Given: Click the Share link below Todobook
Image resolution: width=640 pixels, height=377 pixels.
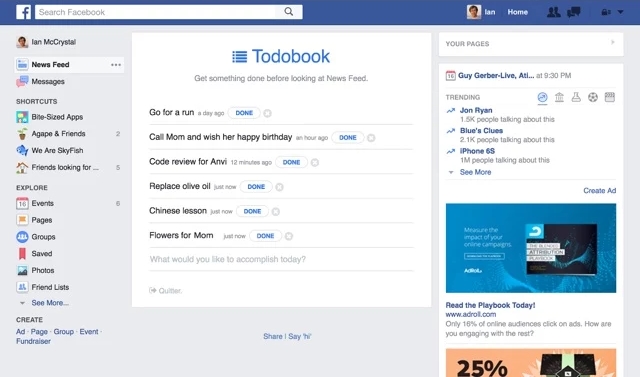Looking at the screenshot, I should pos(273,336).
